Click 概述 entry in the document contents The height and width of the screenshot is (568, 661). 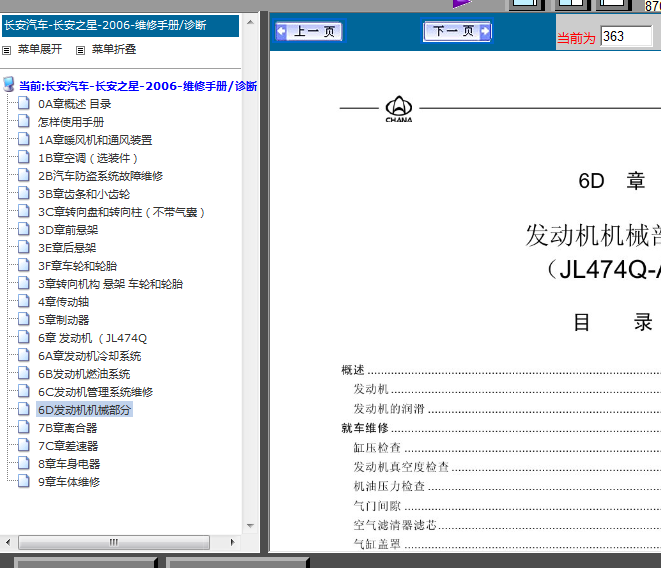point(353,370)
